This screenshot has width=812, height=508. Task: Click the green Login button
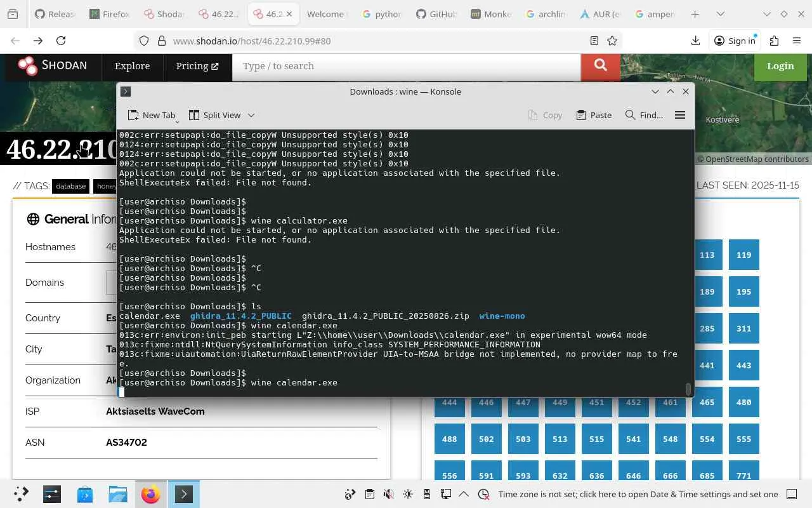point(780,66)
